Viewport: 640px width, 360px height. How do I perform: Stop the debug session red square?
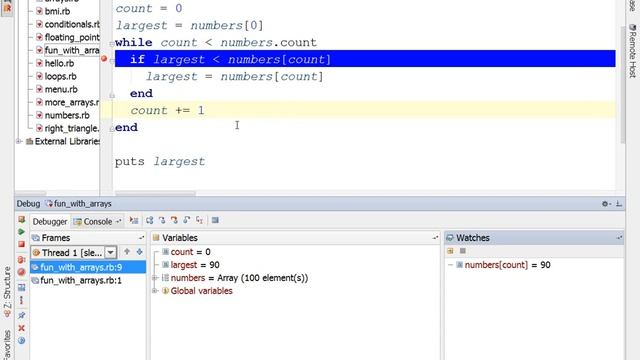(x=22, y=244)
